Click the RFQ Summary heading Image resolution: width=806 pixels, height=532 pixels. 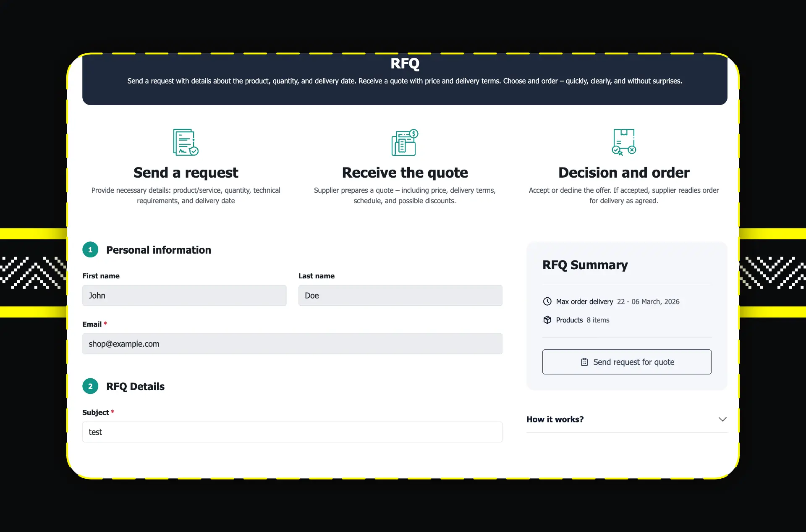tap(585, 265)
